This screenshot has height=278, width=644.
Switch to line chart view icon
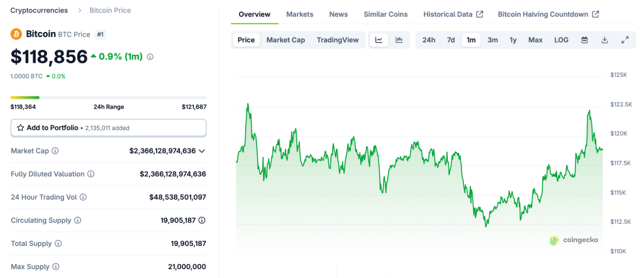point(379,40)
